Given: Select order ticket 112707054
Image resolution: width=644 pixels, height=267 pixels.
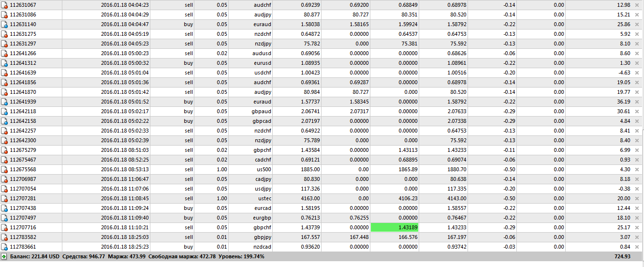Looking at the screenshot, I should click(x=23, y=189).
